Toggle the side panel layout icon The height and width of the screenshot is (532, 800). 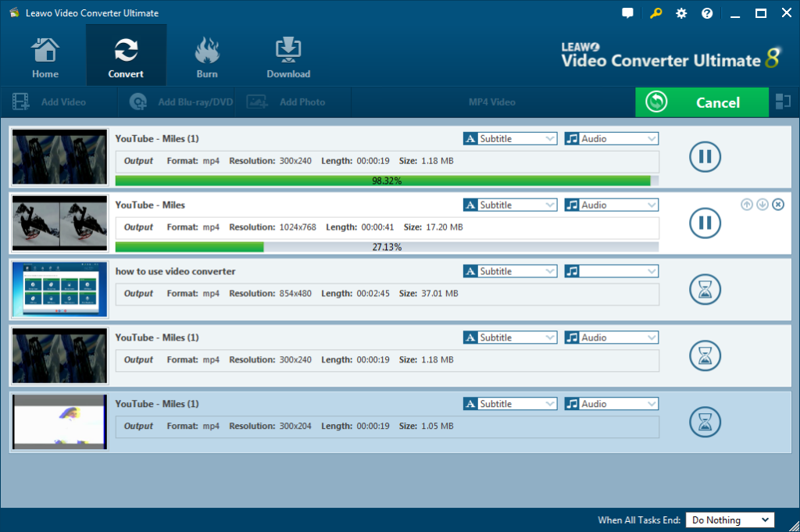pos(783,102)
